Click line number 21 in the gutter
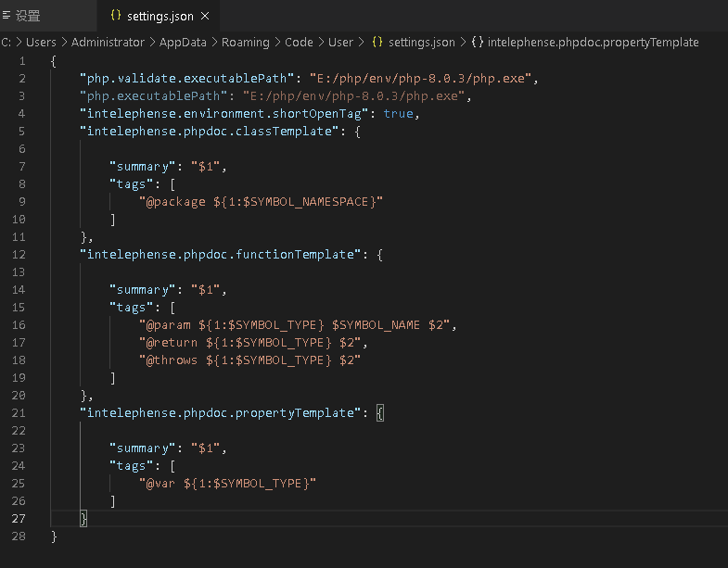Image resolution: width=728 pixels, height=568 pixels. (20, 412)
